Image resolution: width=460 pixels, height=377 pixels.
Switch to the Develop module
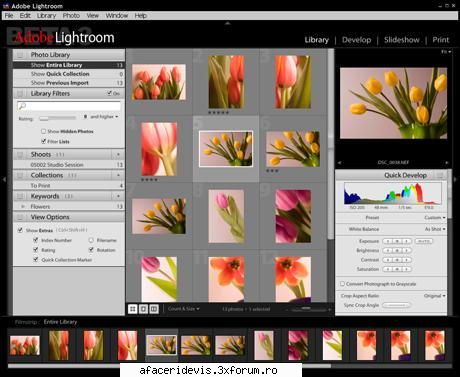(356, 40)
